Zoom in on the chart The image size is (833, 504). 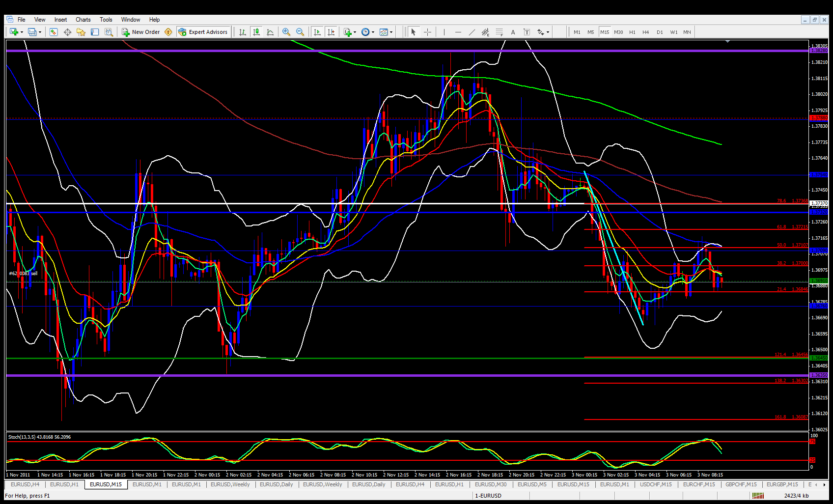[286, 32]
